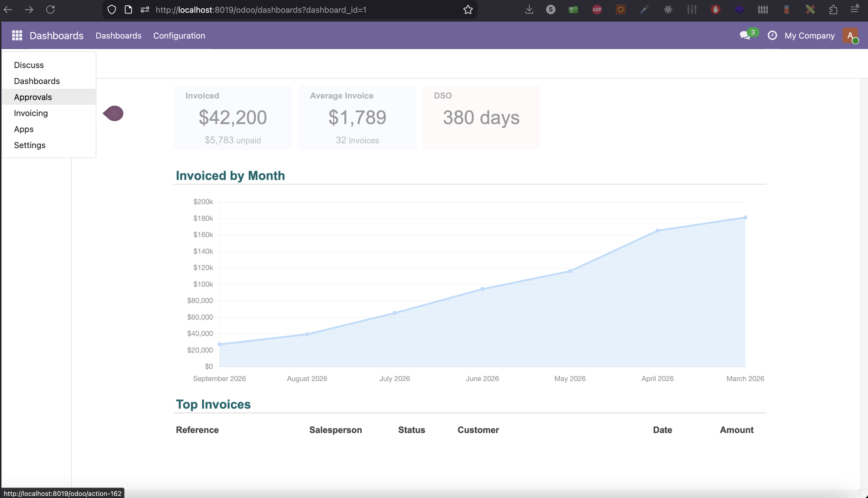Open the Configuration menu
The image size is (868, 498).
pos(179,36)
